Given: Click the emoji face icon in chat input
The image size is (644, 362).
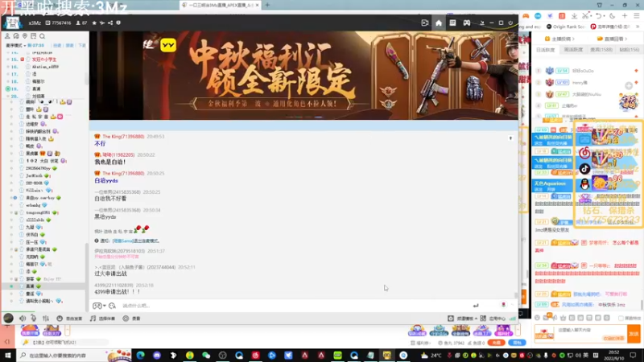Looking at the screenshot, I should (112, 306).
